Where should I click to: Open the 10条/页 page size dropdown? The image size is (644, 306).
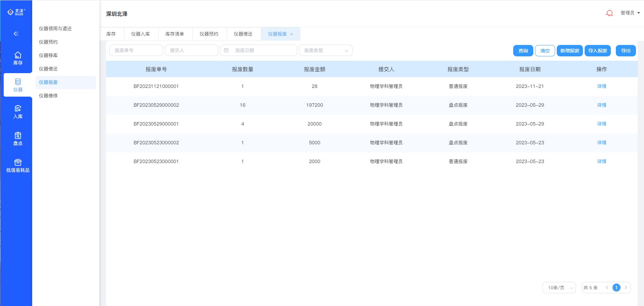(559, 288)
